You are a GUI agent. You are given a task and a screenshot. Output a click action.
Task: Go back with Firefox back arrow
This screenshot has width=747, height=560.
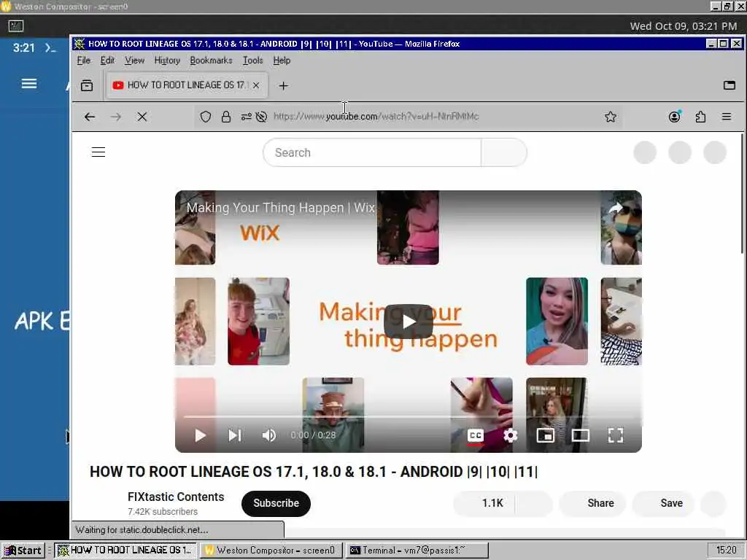[x=90, y=117]
